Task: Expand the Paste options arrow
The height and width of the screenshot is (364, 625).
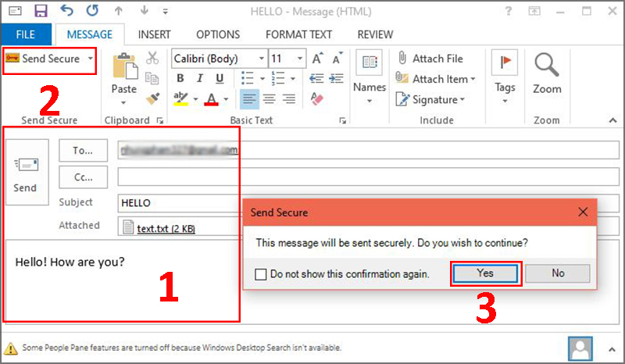Action: pyautogui.click(x=123, y=102)
